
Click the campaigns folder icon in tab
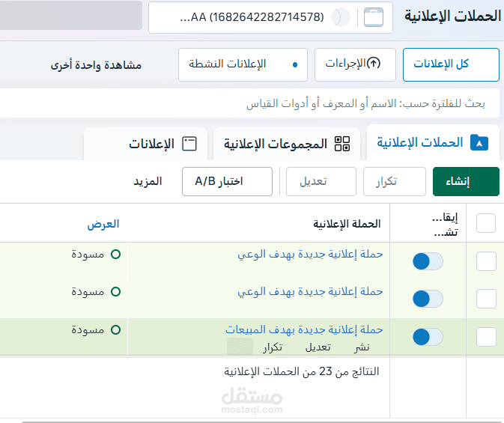[479, 143]
